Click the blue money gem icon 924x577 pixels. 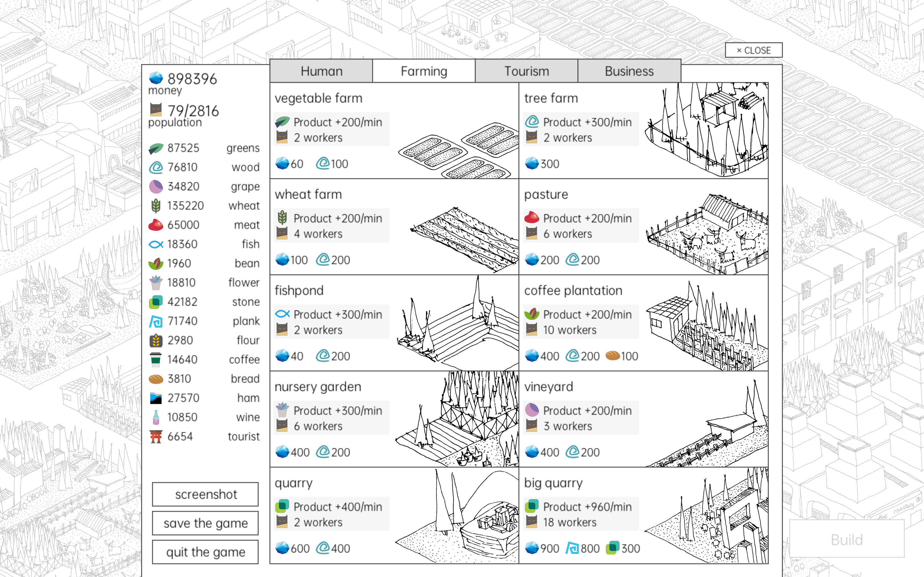[x=156, y=78]
